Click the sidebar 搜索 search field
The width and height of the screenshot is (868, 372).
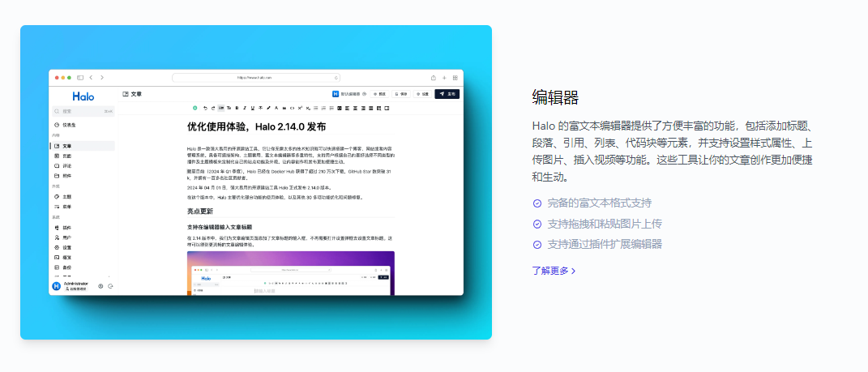point(83,111)
